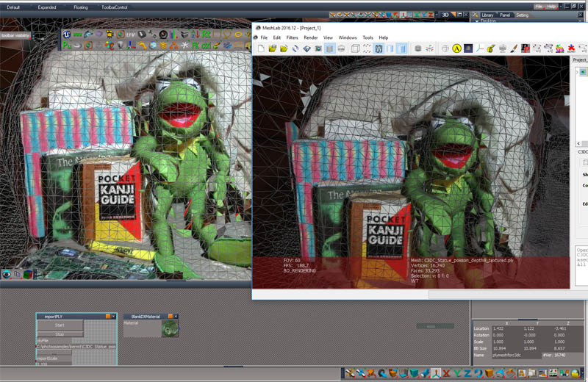Click MeshLab's Reload mesh arrows icon
The image size is (588, 382).
(x=295, y=48)
